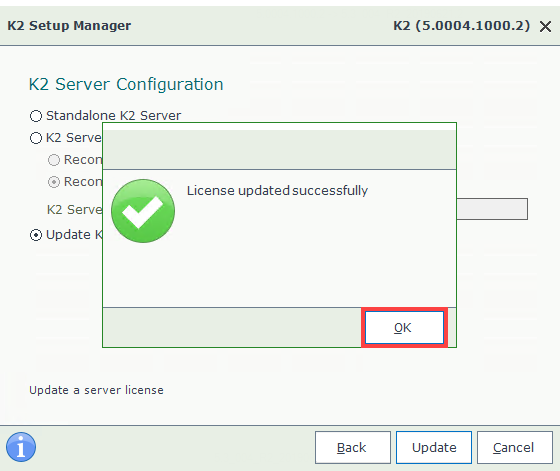Select the Update K2 license radio button
Screen dimensions: 560x471
pyautogui.click(x=36, y=235)
